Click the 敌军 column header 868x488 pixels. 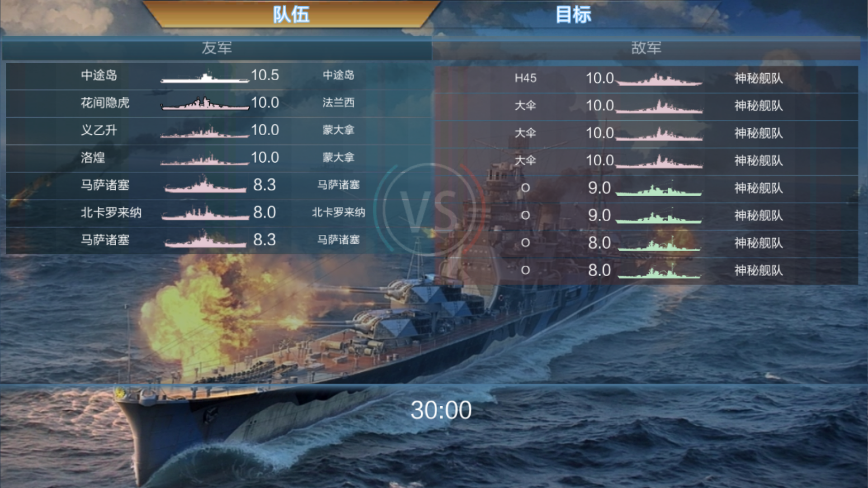pyautogui.click(x=646, y=48)
